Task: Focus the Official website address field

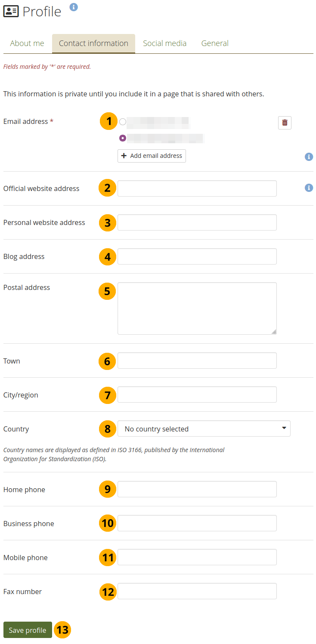Action: (197, 188)
